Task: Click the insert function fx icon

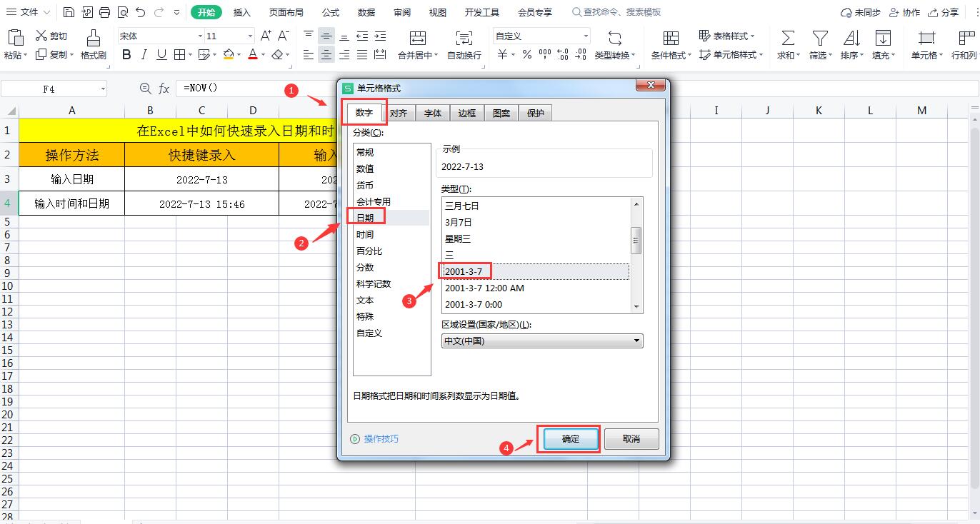Action: click(164, 89)
